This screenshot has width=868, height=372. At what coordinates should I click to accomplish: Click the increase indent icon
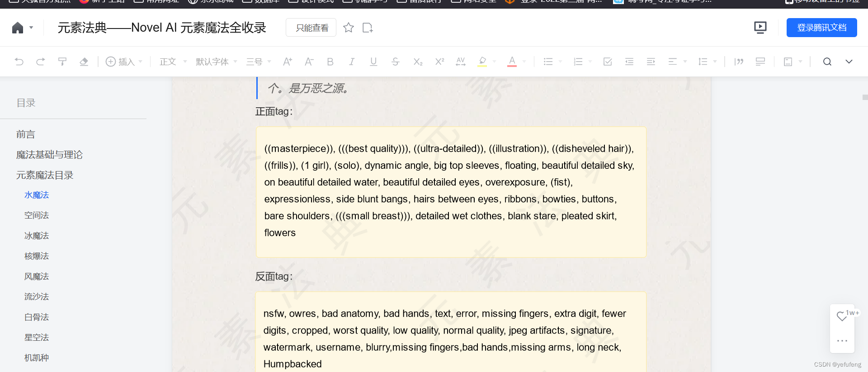(651, 62)
